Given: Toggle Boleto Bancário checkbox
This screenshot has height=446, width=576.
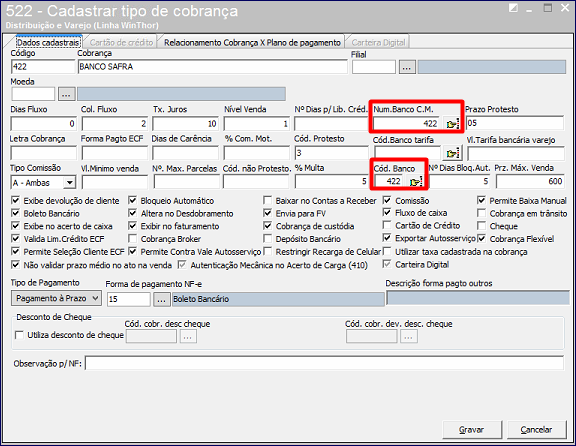Looking at the screenshot, I should (x=15, y=213).
